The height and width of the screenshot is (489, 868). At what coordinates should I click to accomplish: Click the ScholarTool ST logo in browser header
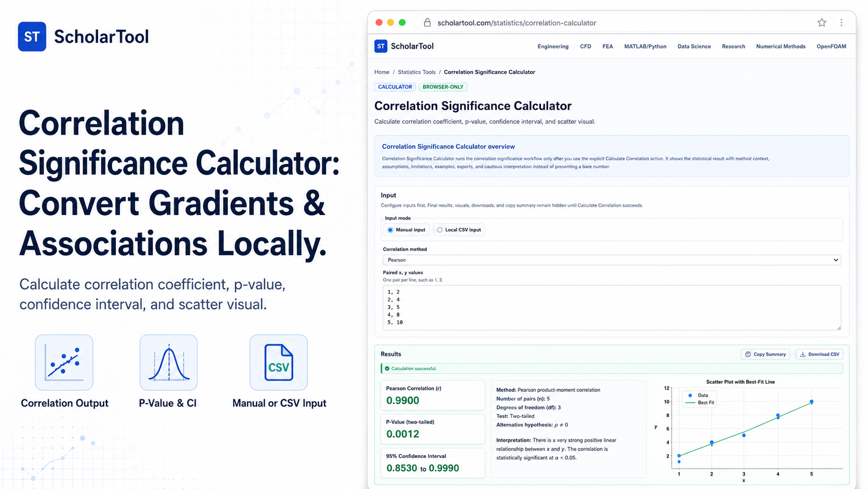(381, 46)
